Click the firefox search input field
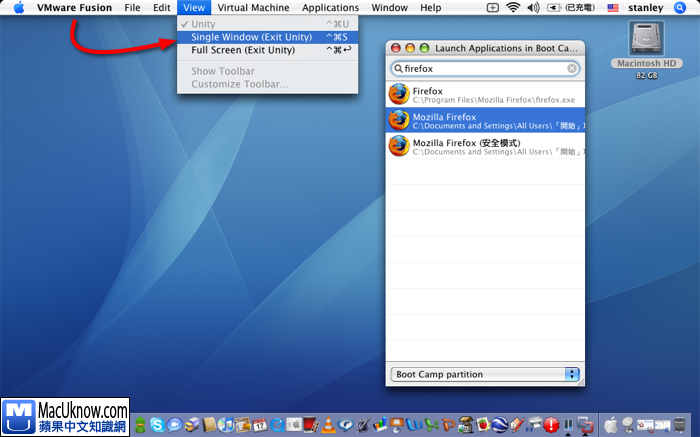The width and height of the screenshot is (700, 437). click(x=483, y=69)
